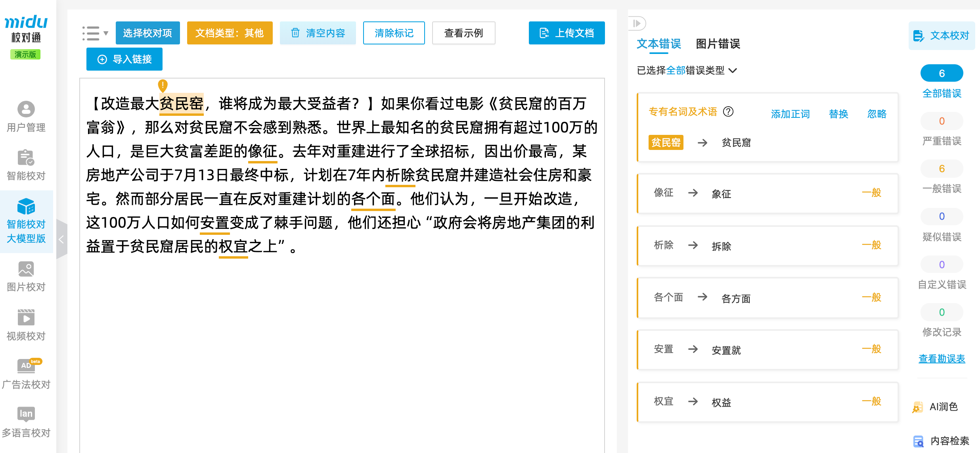The image size is (980, 453).
Task: 打开列表图标旁的下拉箭头
Action: point(105,33)
